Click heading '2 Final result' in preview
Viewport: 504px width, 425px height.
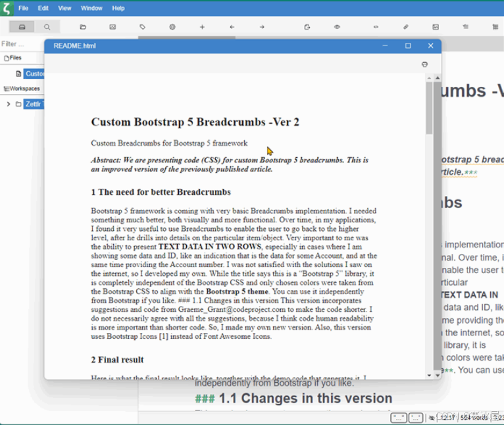(x=117, y=360)
